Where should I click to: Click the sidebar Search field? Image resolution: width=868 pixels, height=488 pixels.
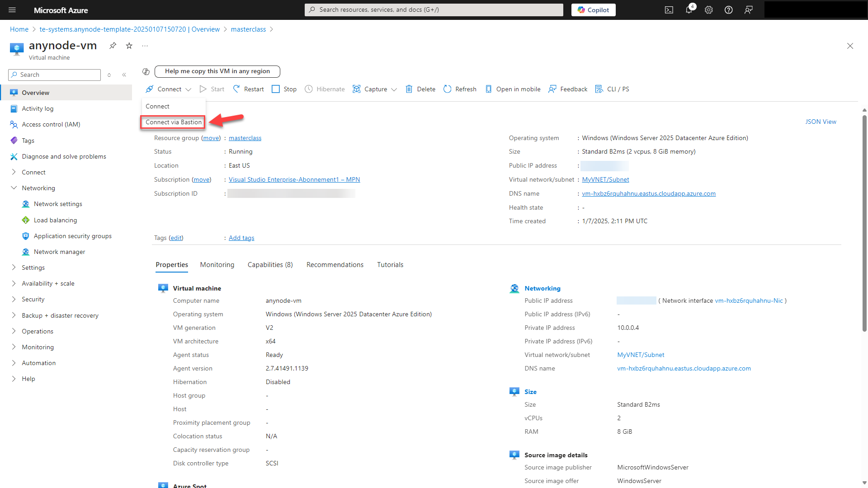coord(55,75)
